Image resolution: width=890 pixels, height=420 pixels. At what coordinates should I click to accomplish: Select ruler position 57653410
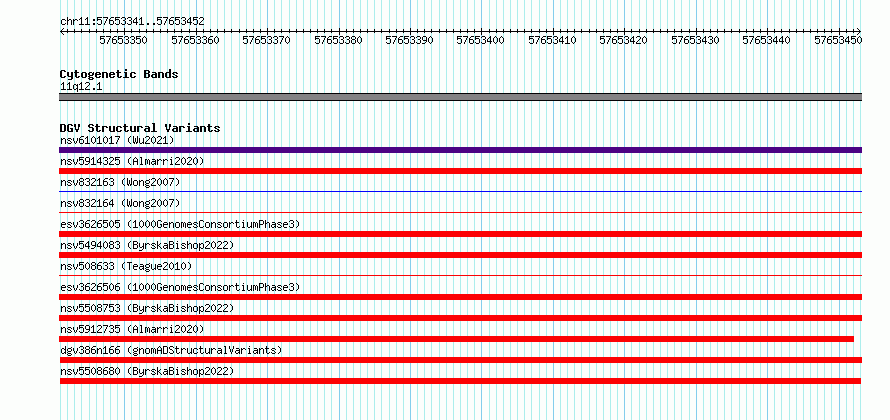pos(553,40)
